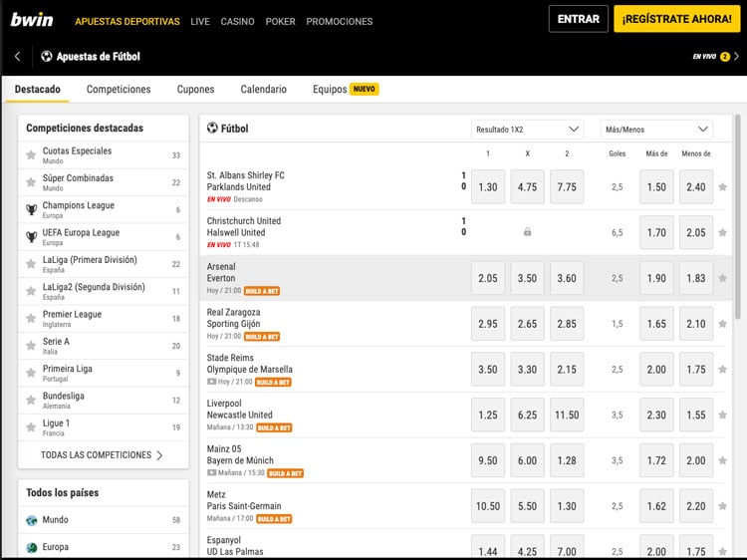The image size is (747, 560).
Task: Select Menos de 2.40 for St. Albans match
Action: coord(696,186)
